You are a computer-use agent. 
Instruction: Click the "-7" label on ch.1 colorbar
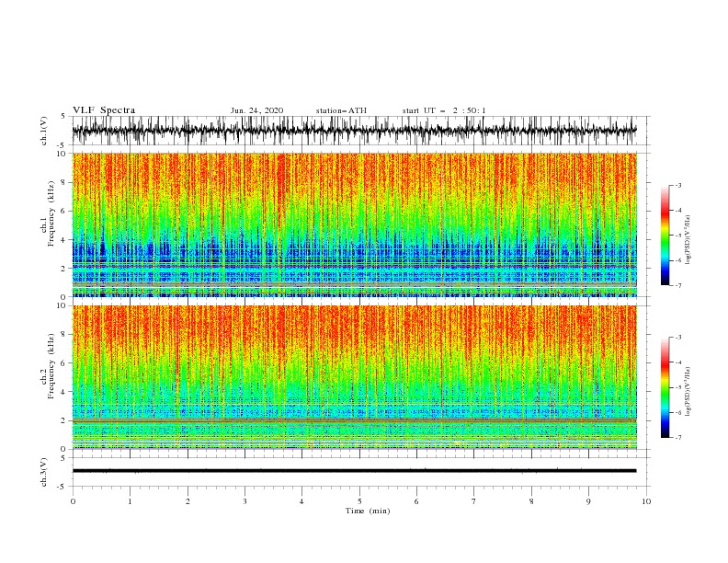point(677,285)
